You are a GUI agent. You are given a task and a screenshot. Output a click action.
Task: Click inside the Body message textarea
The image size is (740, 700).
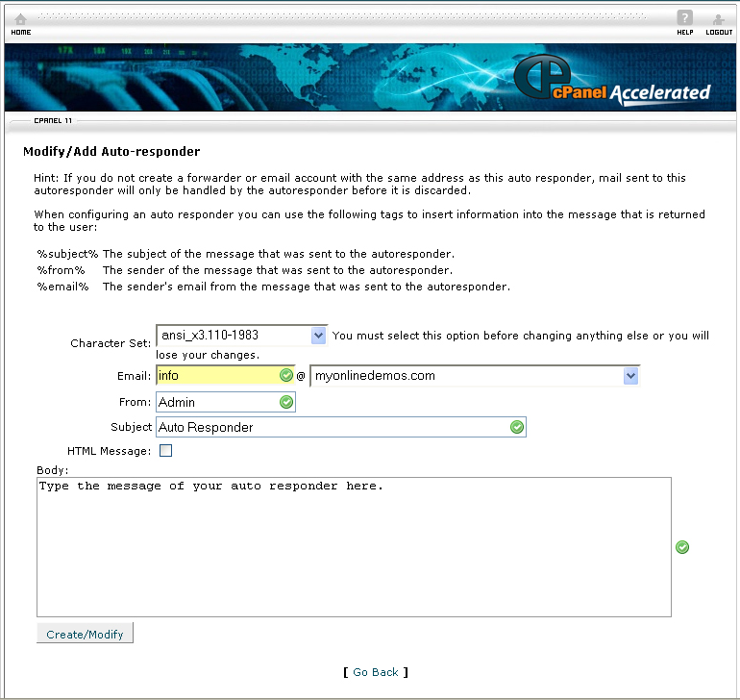354,547
